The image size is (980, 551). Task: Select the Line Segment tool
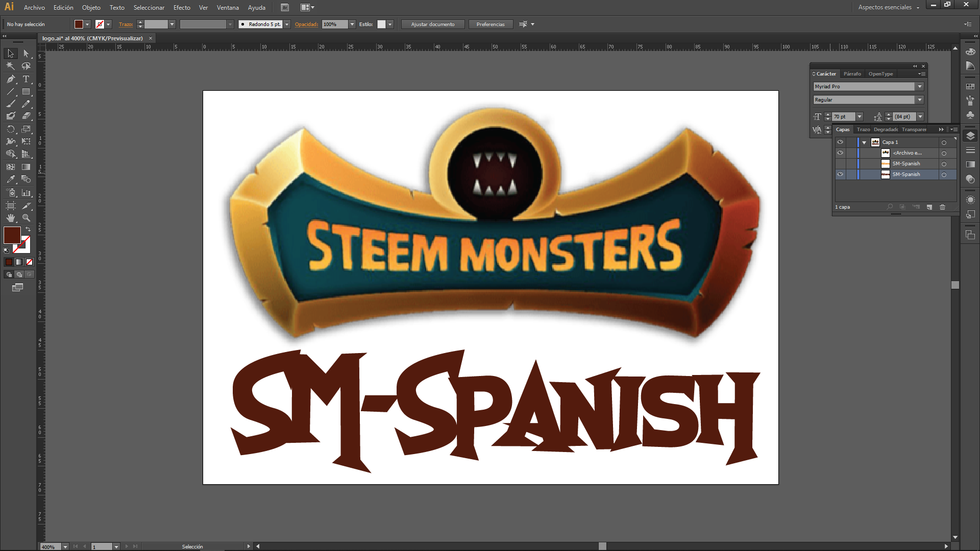click(11, 92)
